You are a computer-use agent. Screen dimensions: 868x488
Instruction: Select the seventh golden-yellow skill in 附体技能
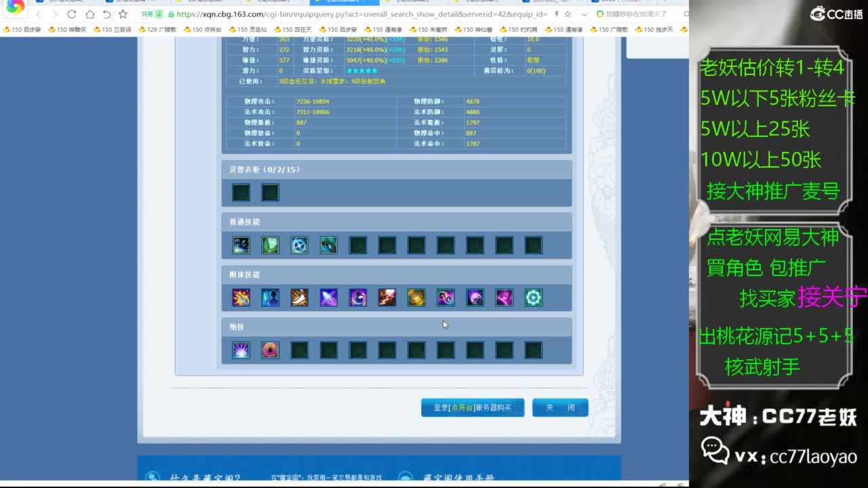416,298
